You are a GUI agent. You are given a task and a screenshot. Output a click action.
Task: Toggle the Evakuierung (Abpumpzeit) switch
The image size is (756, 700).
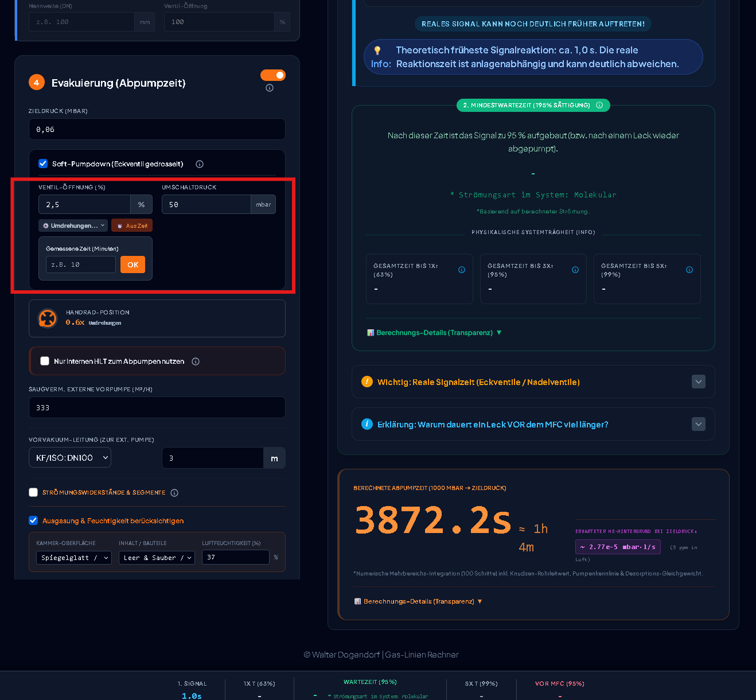coord(273,75)
